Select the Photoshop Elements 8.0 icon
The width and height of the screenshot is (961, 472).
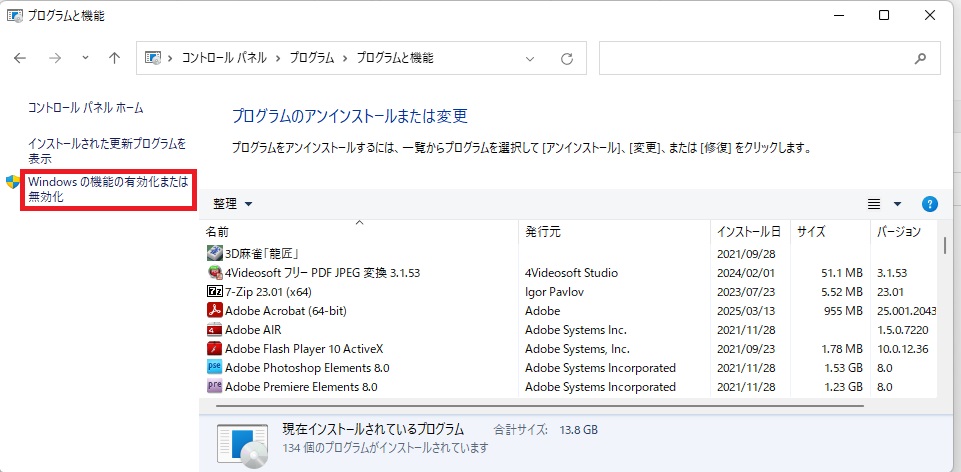(x=215, y=368)
